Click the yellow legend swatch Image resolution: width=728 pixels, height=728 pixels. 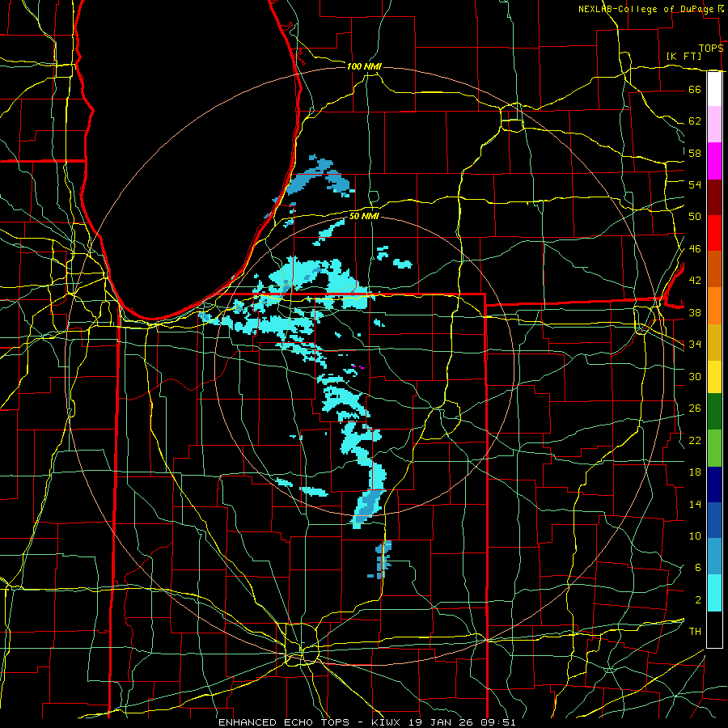point(714,377)
